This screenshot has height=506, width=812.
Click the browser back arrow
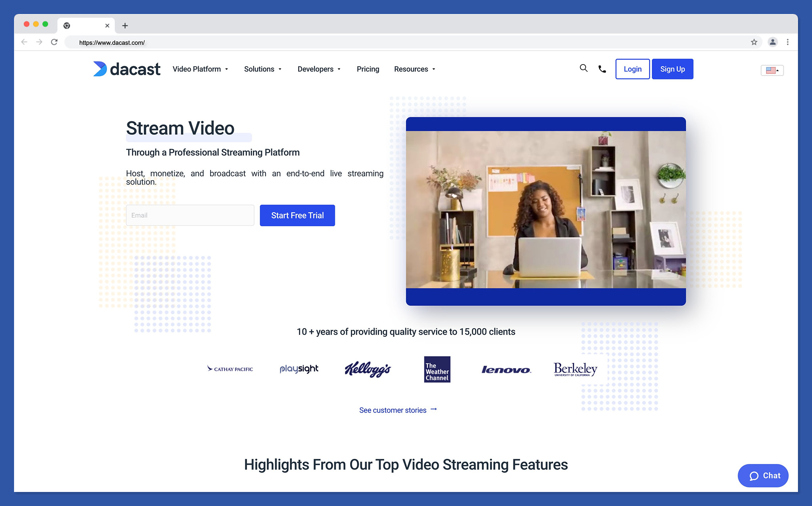24,42
